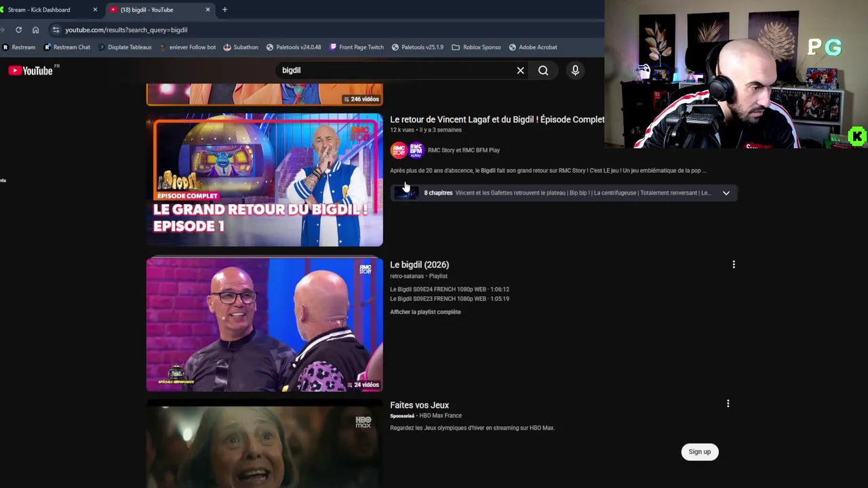Open the YouTube home logo
The image size is (868, 488).
coord(31,70)
